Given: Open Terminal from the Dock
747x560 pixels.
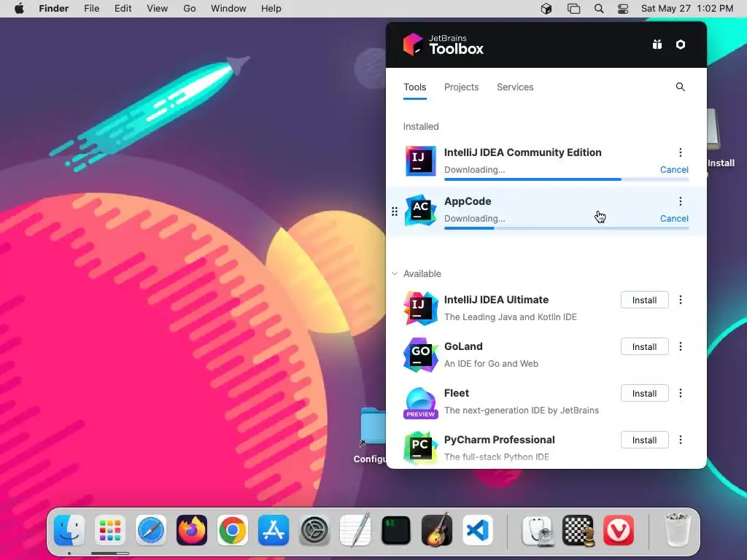Looking at the screenshot, I should (396, 530).
